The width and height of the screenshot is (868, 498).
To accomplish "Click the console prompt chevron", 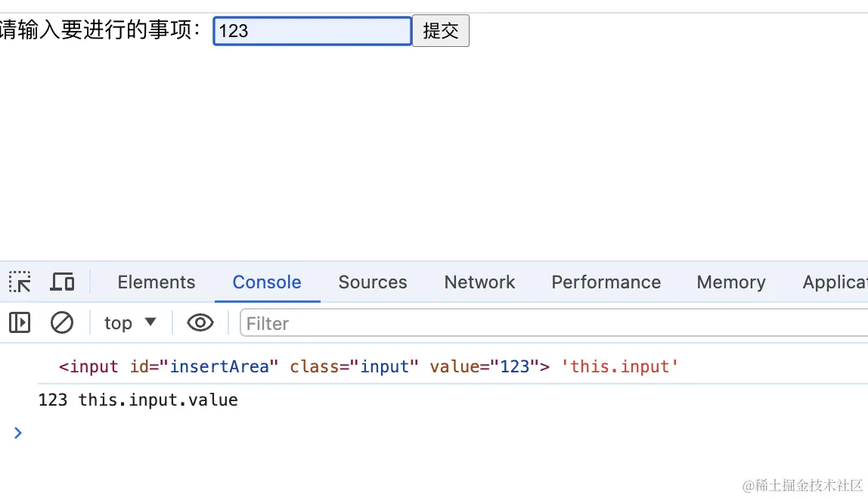I will (x=18, y=433).
